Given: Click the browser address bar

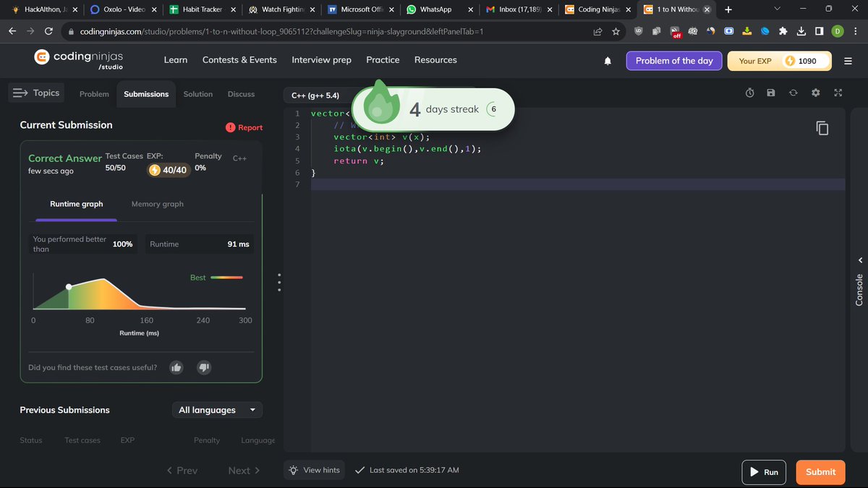Looking at the screenshot, I should coord(289,31).
